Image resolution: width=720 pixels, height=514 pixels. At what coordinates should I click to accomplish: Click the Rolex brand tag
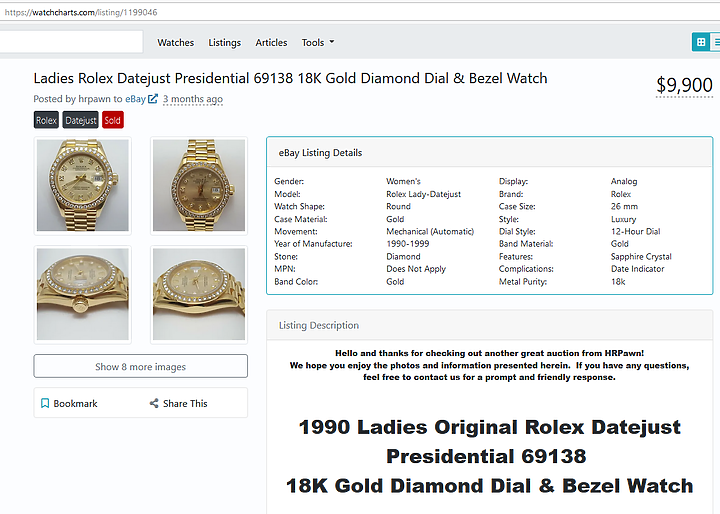point(46,120)
